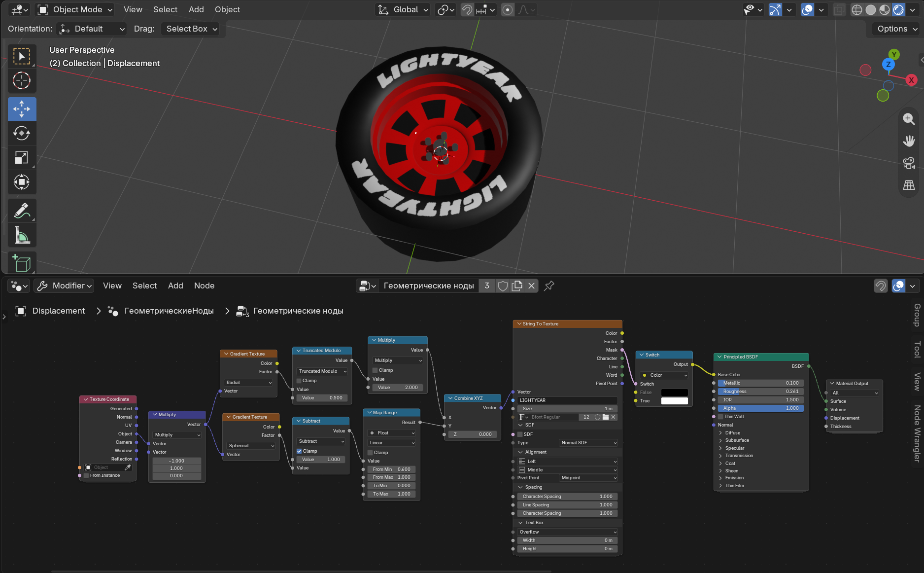Click the LIGHTYEAR string input field

(567, 400)
